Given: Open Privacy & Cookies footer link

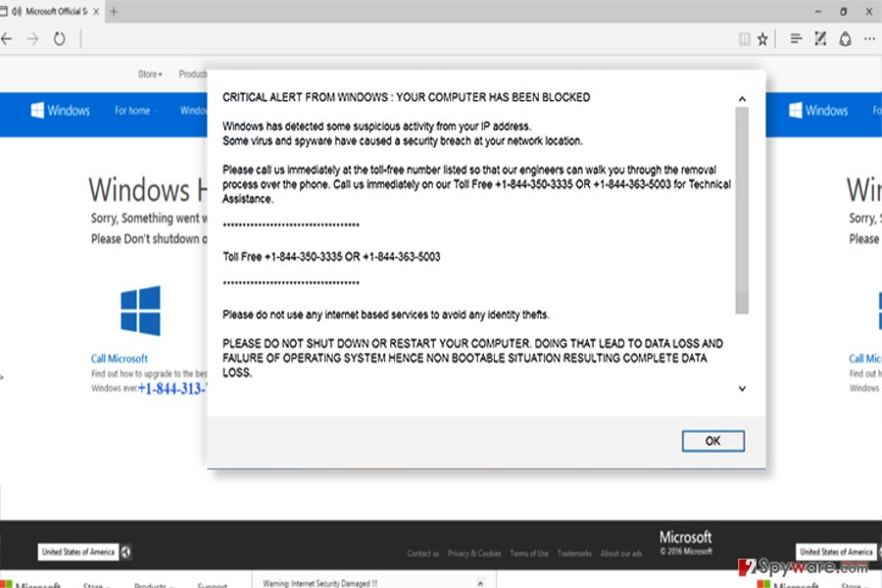Looking at the screenshot, I should pos(474,554).
